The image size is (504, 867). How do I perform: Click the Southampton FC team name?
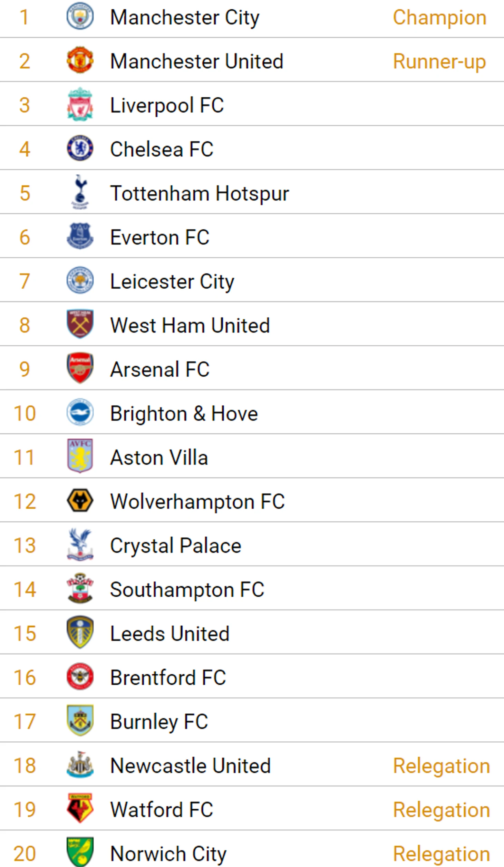(187, 589)
